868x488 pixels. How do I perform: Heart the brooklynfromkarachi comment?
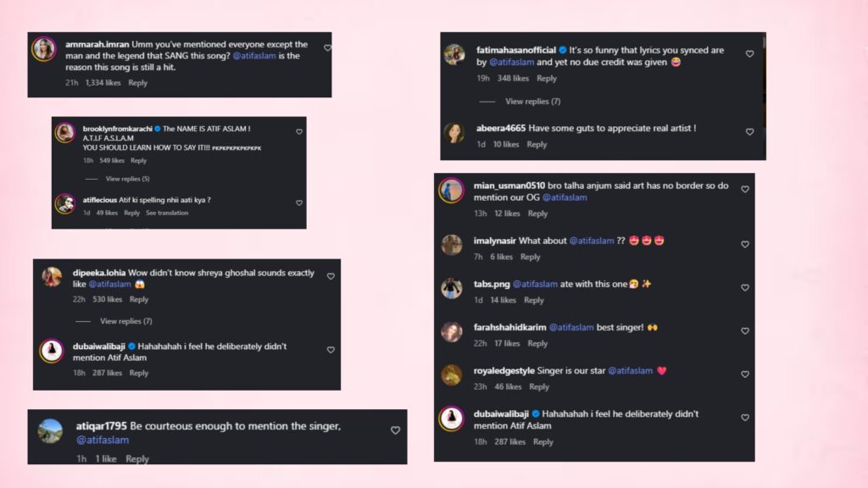coord(299,132)
